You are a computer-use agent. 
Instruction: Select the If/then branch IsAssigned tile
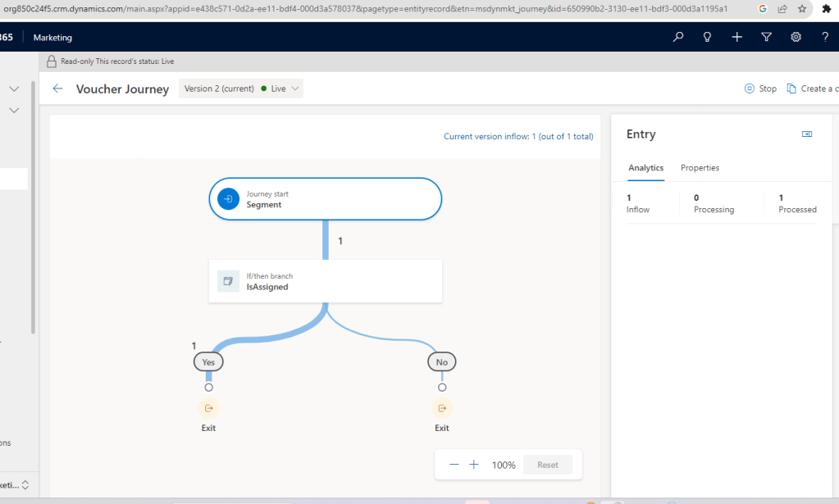tap(325, 281)
